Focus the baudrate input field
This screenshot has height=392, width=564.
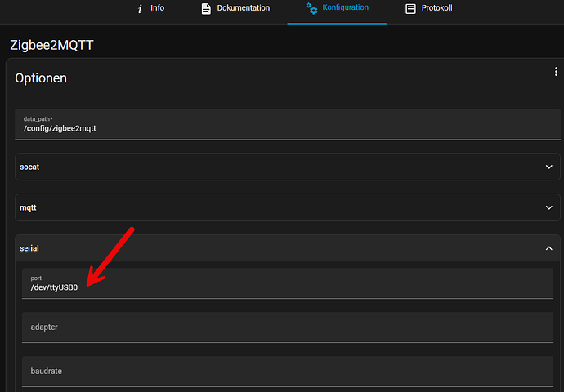[x=288, y=372]
